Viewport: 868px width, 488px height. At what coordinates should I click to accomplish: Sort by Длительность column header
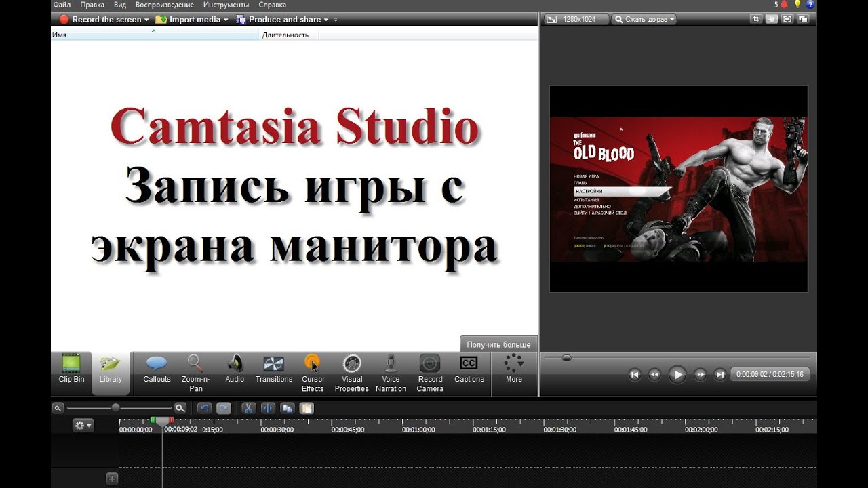(x=289, y=35)
